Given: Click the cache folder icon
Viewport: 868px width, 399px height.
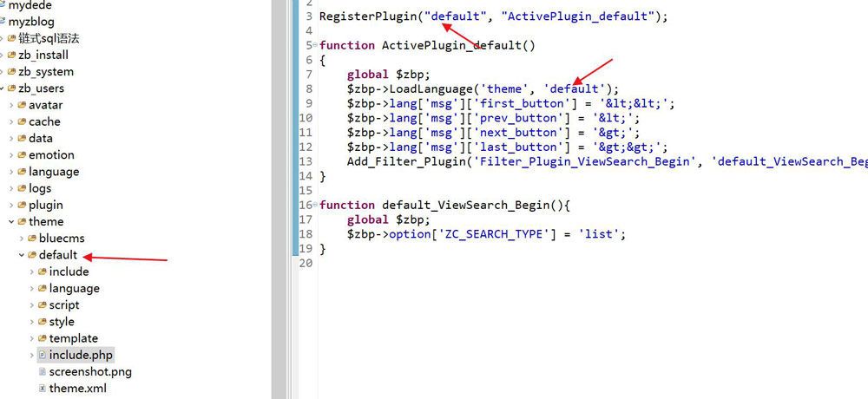Looking at the screenshot, I should (22, 121).
